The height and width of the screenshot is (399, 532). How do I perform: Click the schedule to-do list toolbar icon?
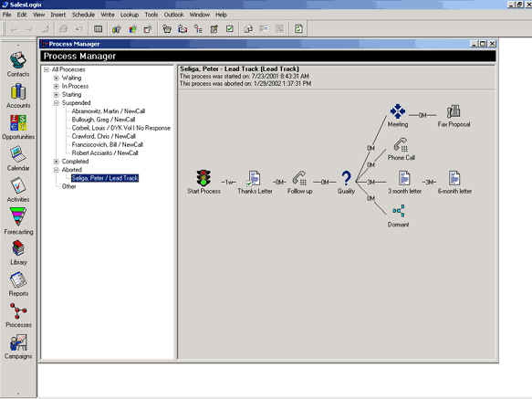click(x=198, y=29)
